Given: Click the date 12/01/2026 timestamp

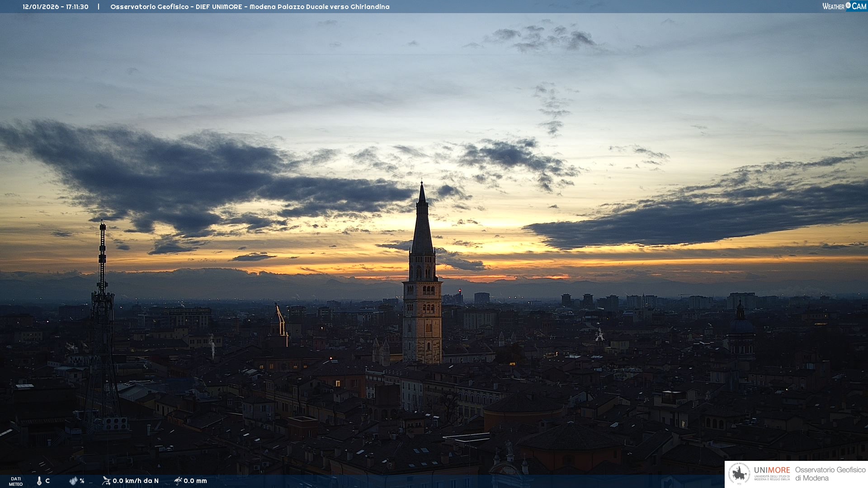Looking at the screenshot, I should [x=41, y=7].
